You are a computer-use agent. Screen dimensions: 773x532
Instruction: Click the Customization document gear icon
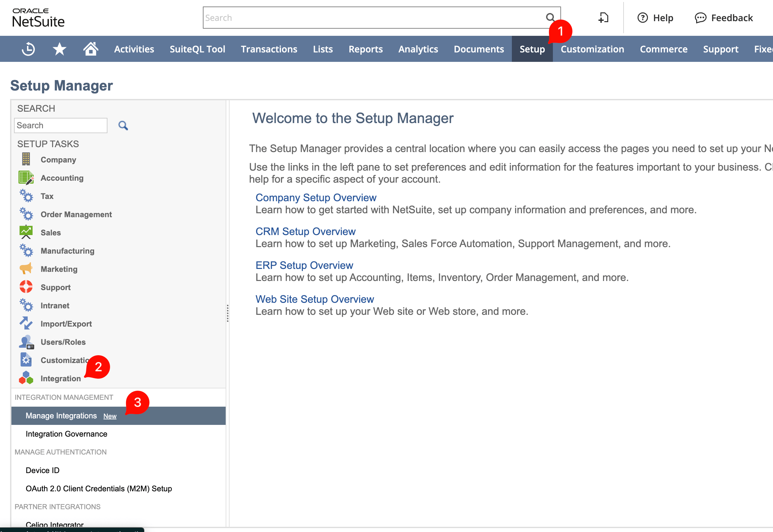pyautogui.click(x=26, y=360)
